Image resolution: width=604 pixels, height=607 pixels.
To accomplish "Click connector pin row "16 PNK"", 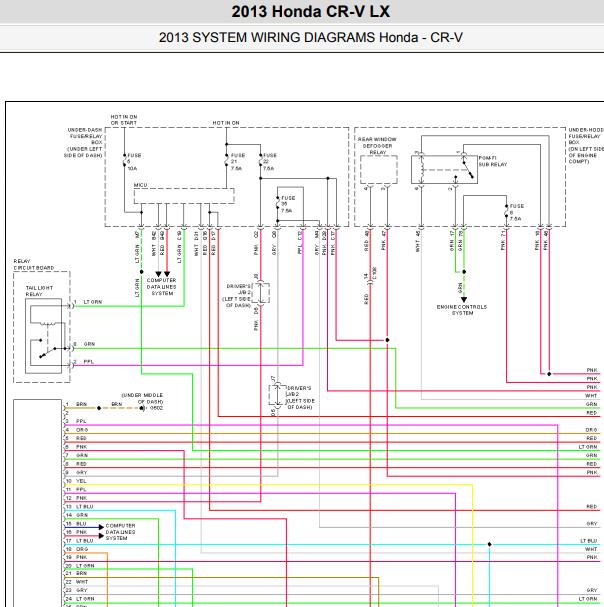I will pos(76,532).
